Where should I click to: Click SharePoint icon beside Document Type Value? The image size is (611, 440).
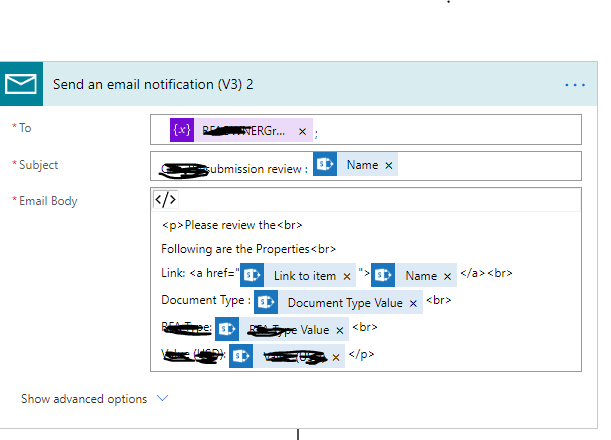266,302
